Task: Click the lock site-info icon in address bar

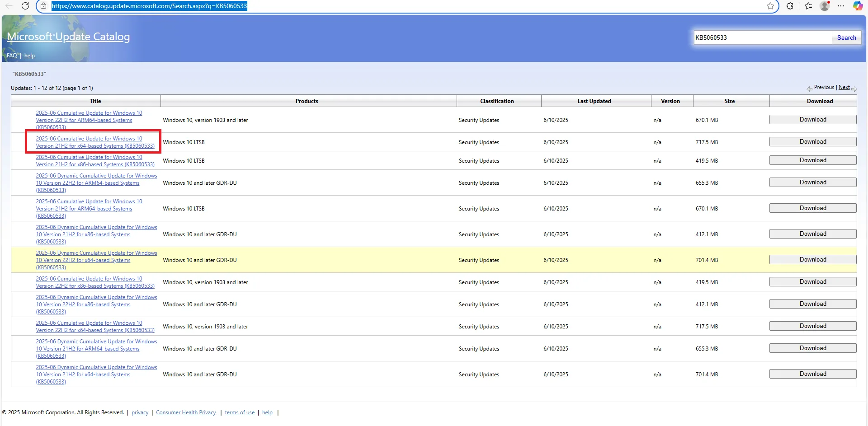Action: click(43, 6)
